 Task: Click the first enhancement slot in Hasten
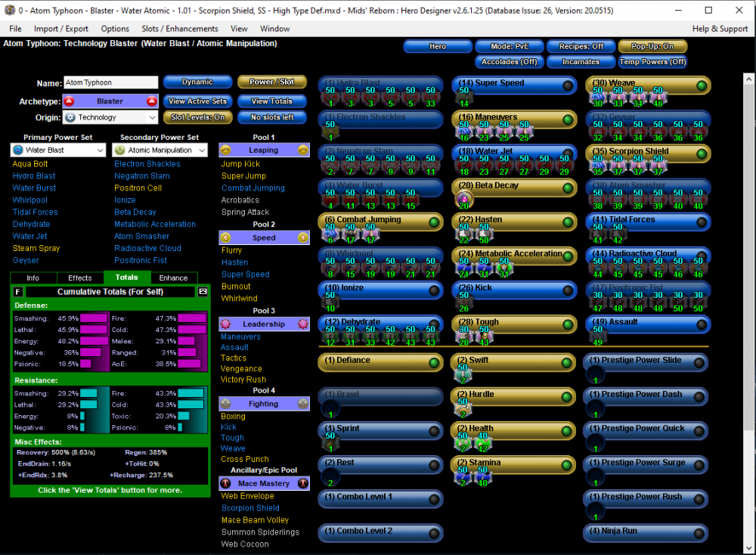click(463, 233)
